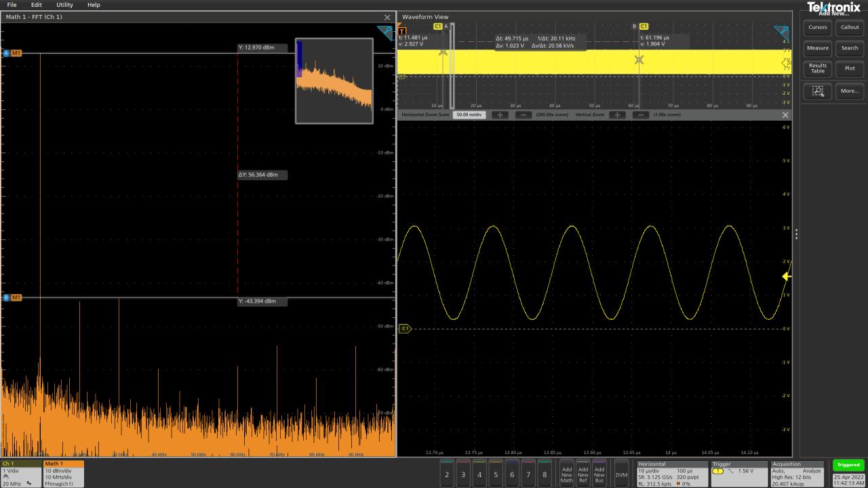Click the Results Table button
This screenshot has height=488, width=868.
(818, 68)
